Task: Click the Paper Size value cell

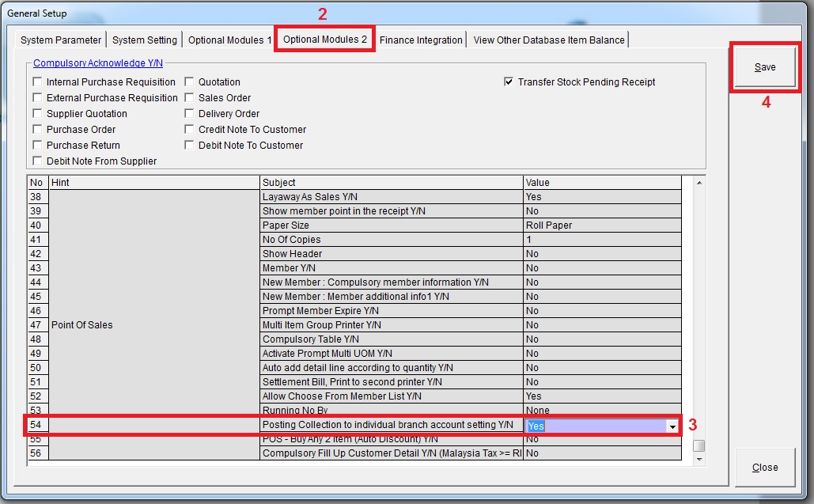Action: pyautogui.click(x=601, y=225)
